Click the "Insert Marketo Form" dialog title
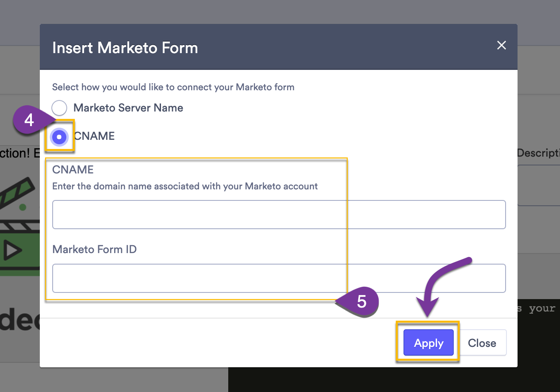 tap(125, 47)
